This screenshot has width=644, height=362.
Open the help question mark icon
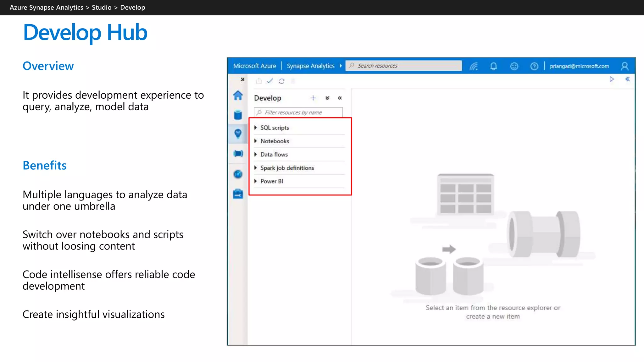coord(534,66)
